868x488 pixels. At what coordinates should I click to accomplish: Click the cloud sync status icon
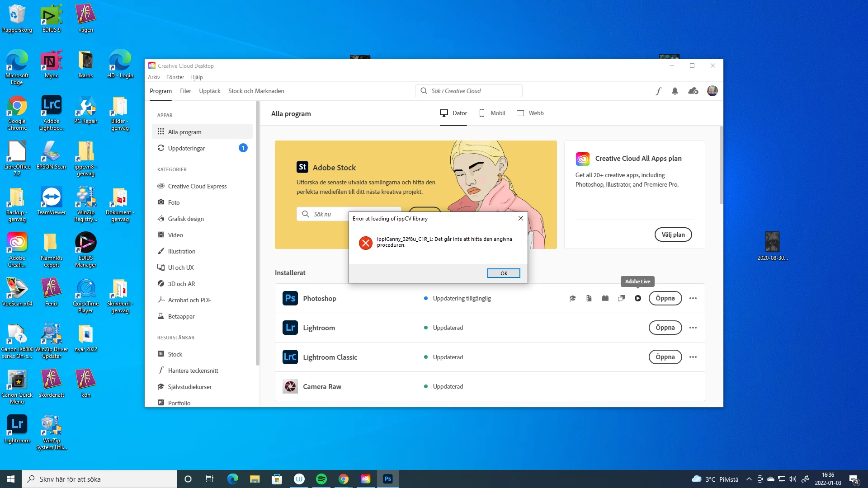point(693,91)
